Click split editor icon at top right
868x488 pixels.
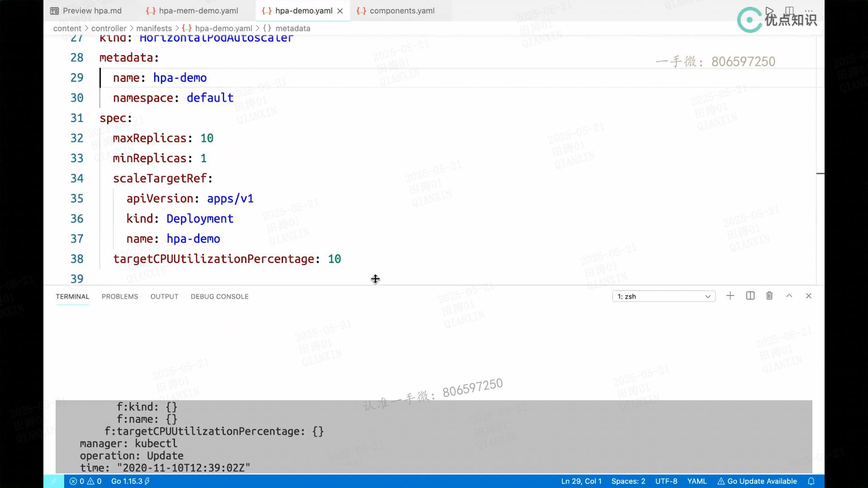(789, 11)
